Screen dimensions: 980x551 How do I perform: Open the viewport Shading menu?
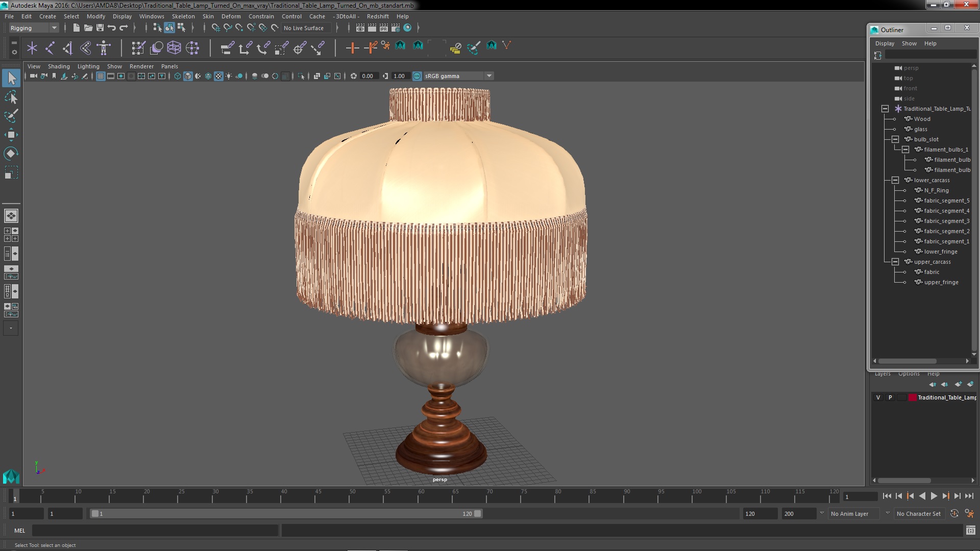59,66
